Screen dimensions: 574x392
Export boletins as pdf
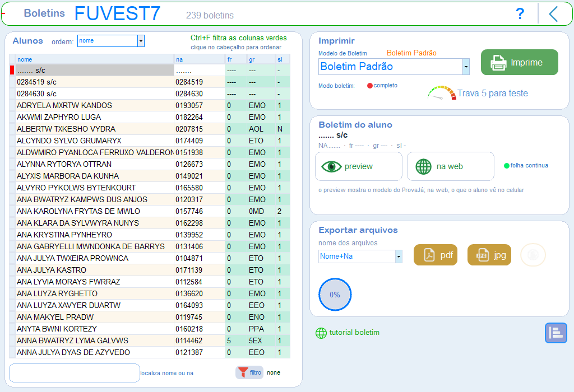[x=436, y=255]
